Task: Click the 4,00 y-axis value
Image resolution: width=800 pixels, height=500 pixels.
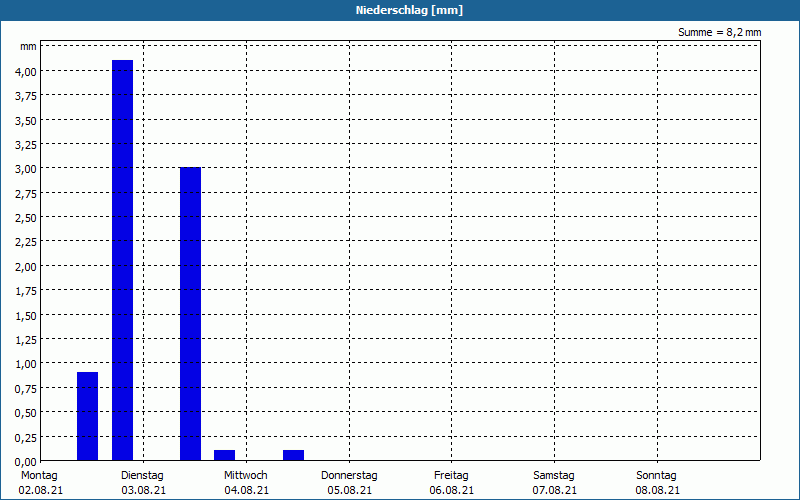Action: [26, 72]
